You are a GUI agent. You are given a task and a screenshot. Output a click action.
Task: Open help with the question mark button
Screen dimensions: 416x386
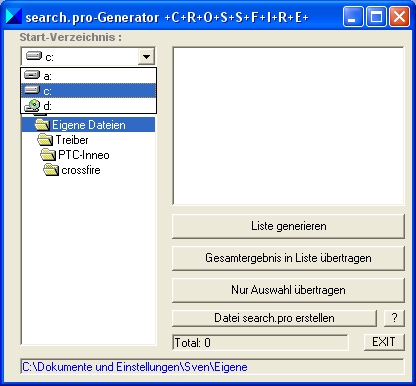click(394, 318)
